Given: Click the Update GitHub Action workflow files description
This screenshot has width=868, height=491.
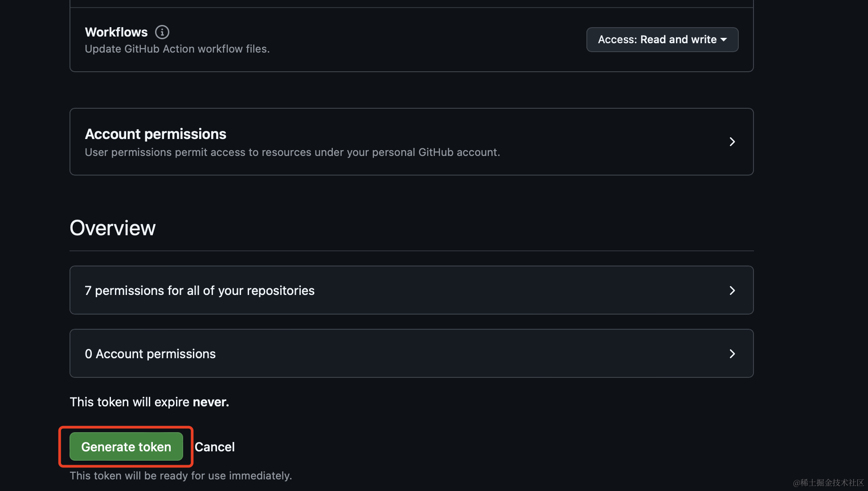Looking at the screenshot, I should pos(177,49).
